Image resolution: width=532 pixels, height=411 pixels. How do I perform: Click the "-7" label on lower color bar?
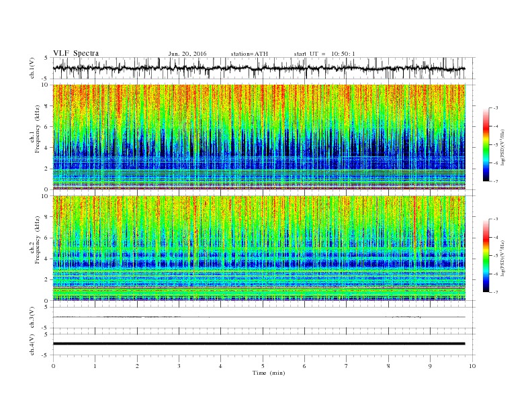(496, 292)
